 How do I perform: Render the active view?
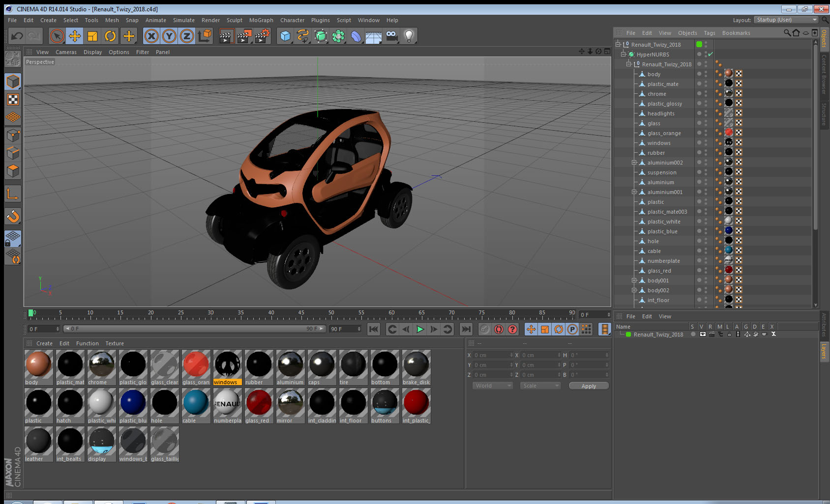226,36
